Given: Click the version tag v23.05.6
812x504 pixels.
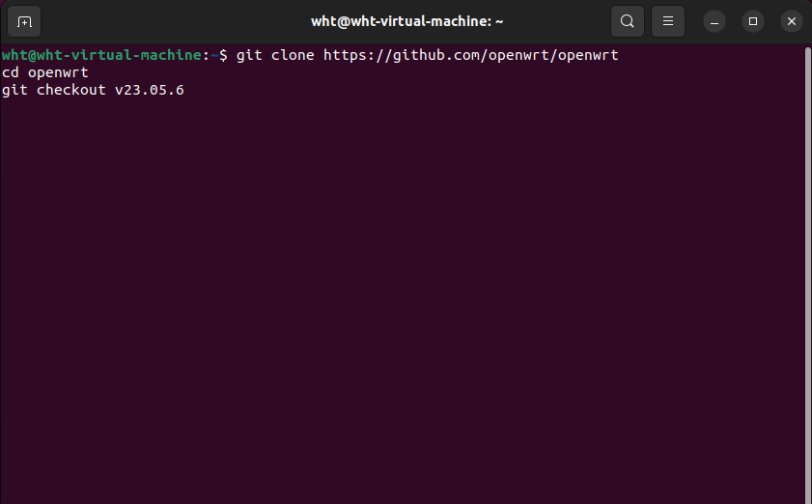Looking at the screenshot, I should 149,91.
